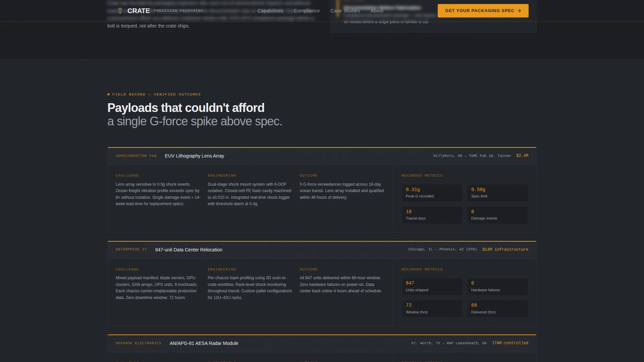Open the Capabilities nav item
The width and height of the screenshot is (644, 362).
[270, 11]
